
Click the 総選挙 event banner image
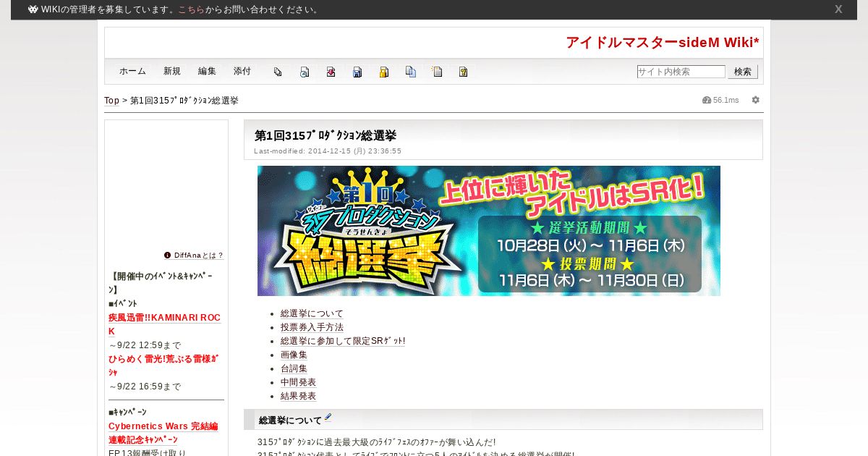click(489, 231)
